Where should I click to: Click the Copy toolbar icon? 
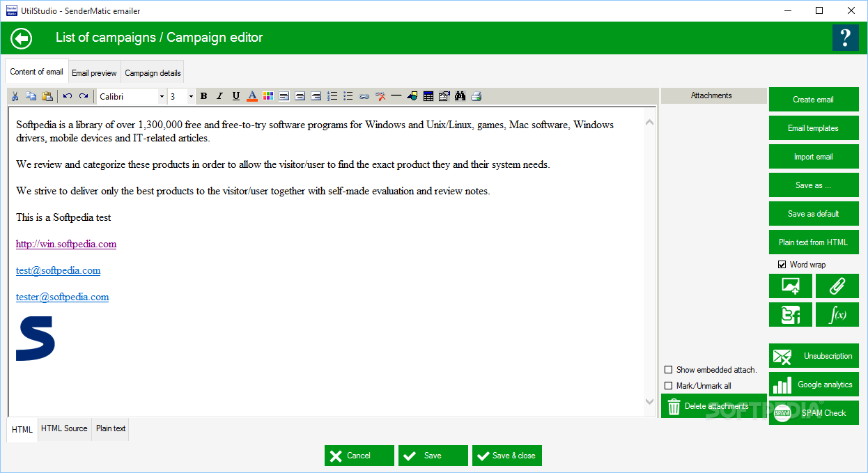(x=31, y=96)
